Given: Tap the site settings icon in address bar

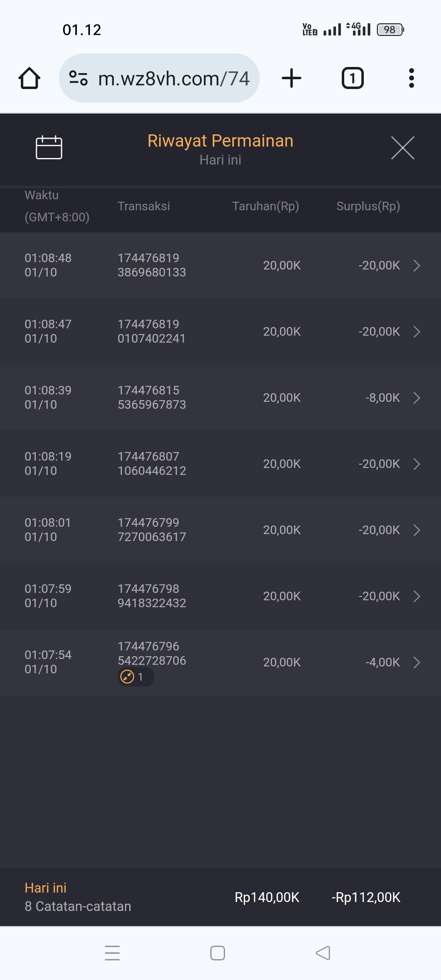Looking at the screenshot, I should [78, 78].
